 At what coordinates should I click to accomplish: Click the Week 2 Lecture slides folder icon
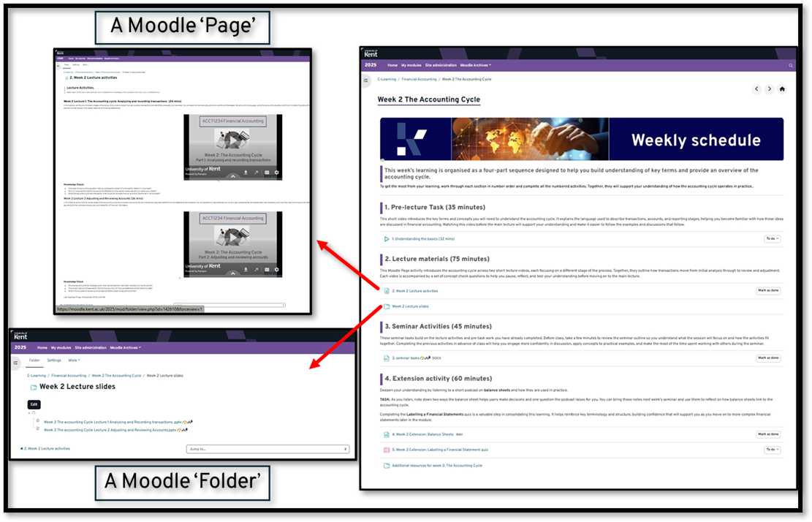tap(387, 306)
